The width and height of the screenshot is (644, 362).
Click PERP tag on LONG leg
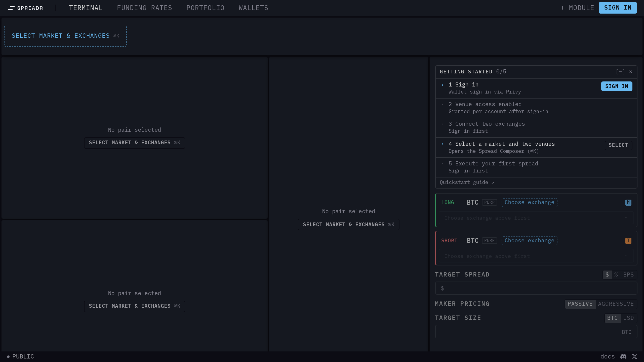[x=489, y=202]
